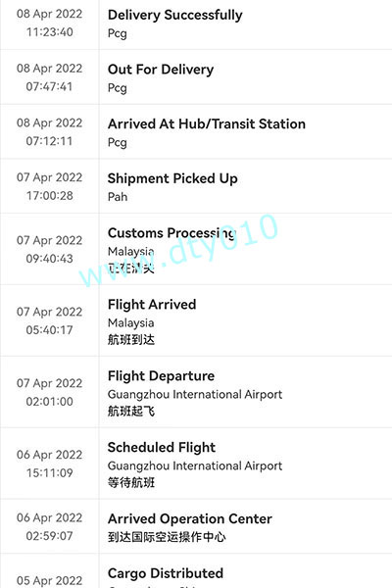Select the Delivery Successfully status entry
392x588 pixels.
(x=196, y=24)
